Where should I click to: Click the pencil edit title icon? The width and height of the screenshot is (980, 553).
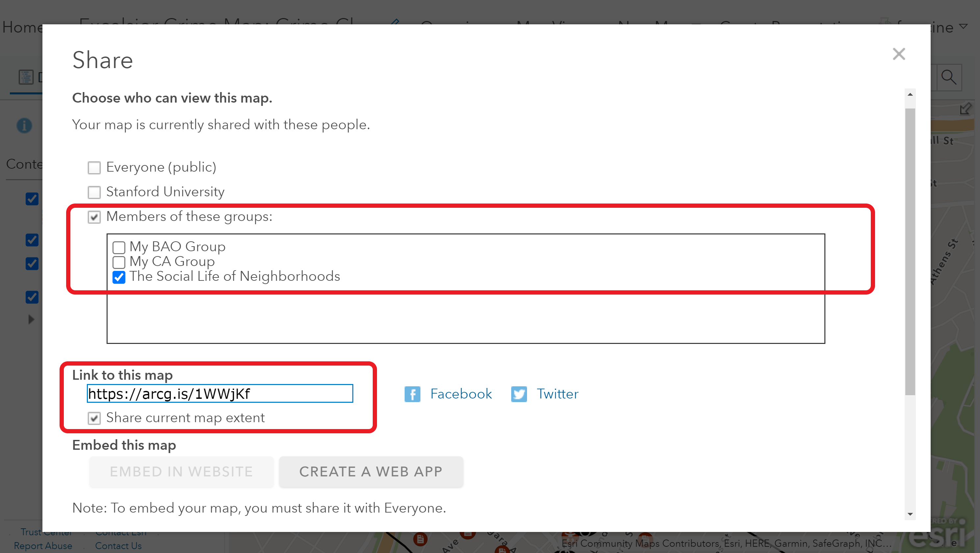tap(395, 22)
